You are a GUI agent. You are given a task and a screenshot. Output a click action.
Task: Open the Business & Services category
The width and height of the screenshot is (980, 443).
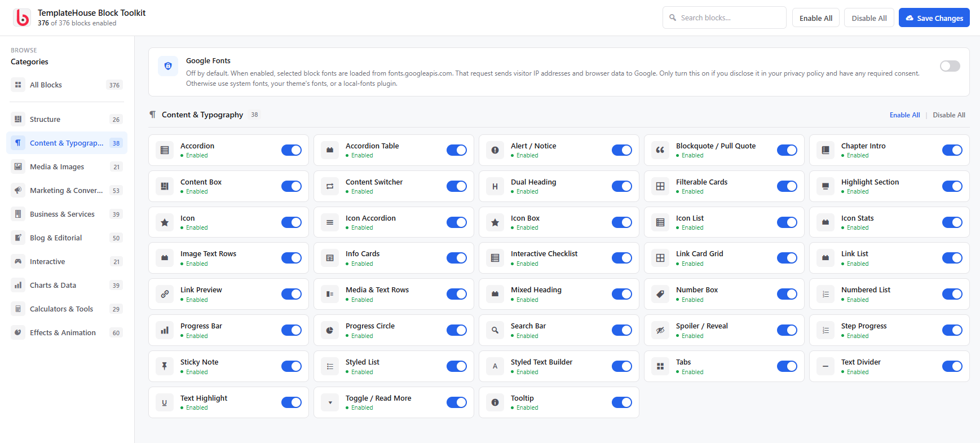pos(67,214)
